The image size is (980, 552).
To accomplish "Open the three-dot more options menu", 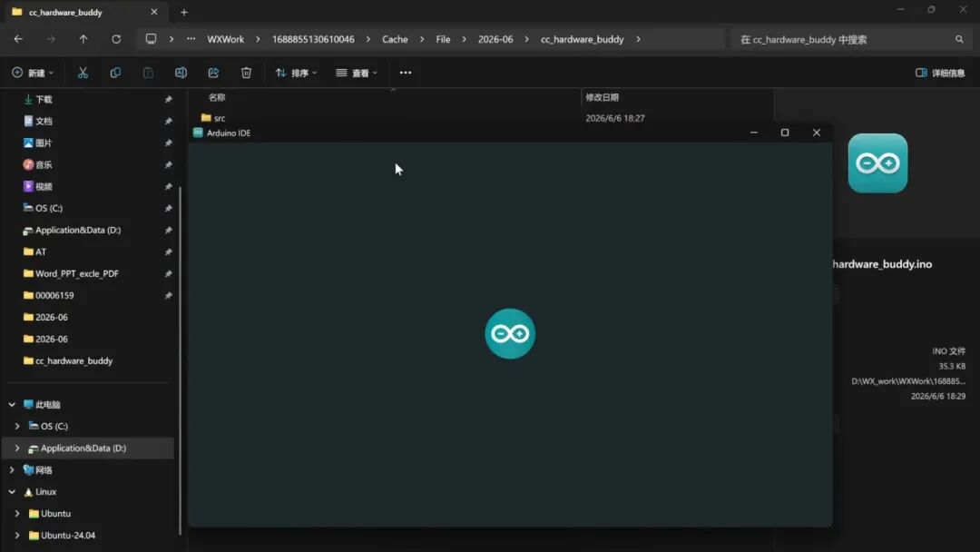I will click(x=405, y=73).
